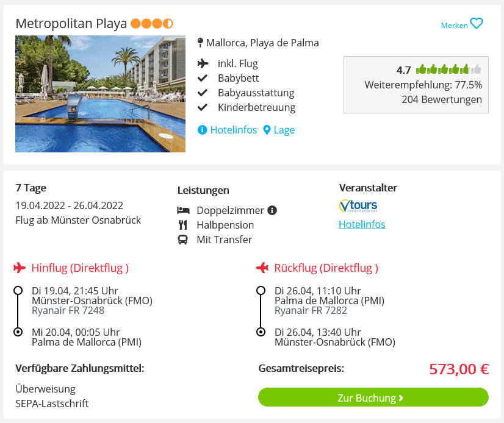This screenshot has height=423, width=504.
Task: Click the Hinflug red airplane icon
Action: [20, 268]
